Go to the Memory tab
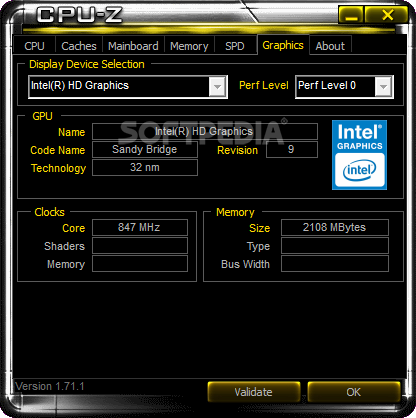This screenshot has height=418, width=416. pyautogui.click(x=189, y=46)
